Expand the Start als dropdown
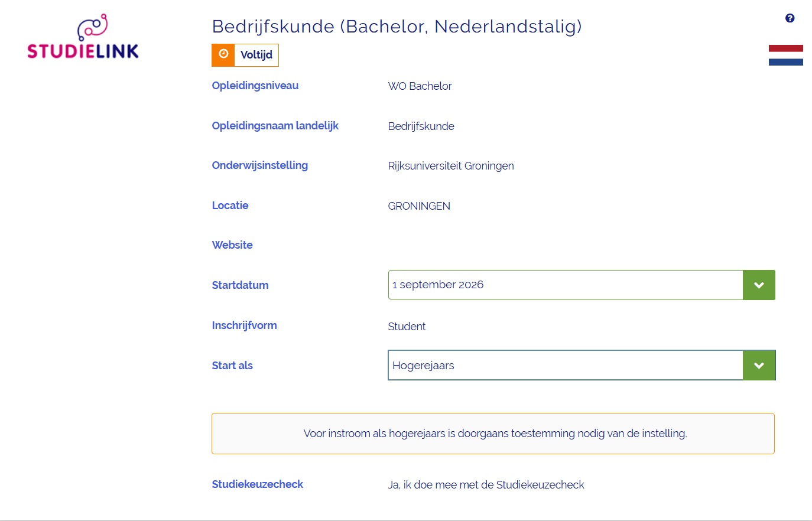The image size is (812, 521). click(758, 365)
